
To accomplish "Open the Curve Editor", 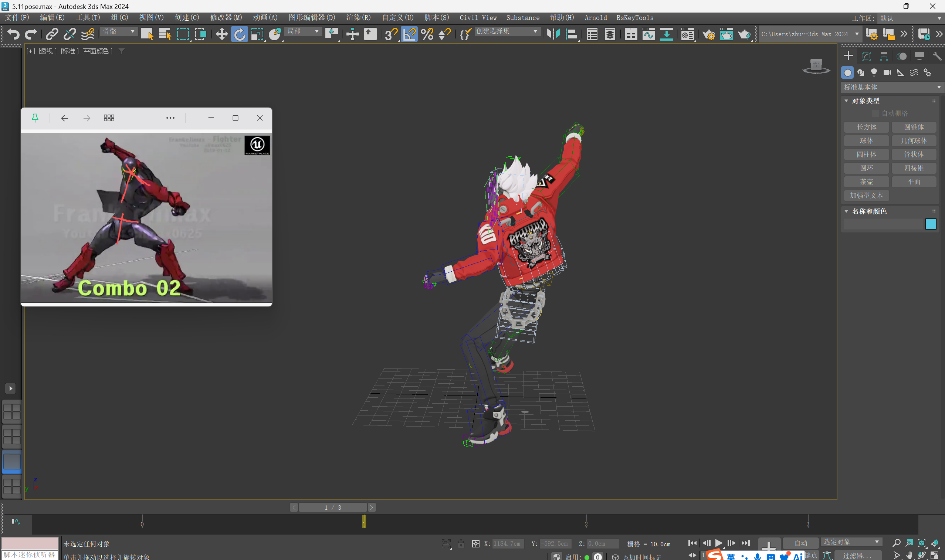I will point(649,34).
